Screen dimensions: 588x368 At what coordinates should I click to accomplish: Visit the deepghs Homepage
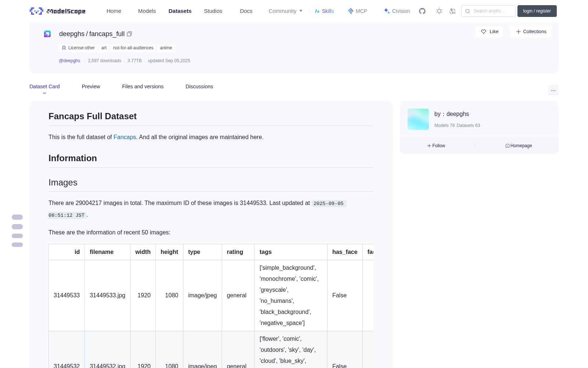click(x=519, y=146)
